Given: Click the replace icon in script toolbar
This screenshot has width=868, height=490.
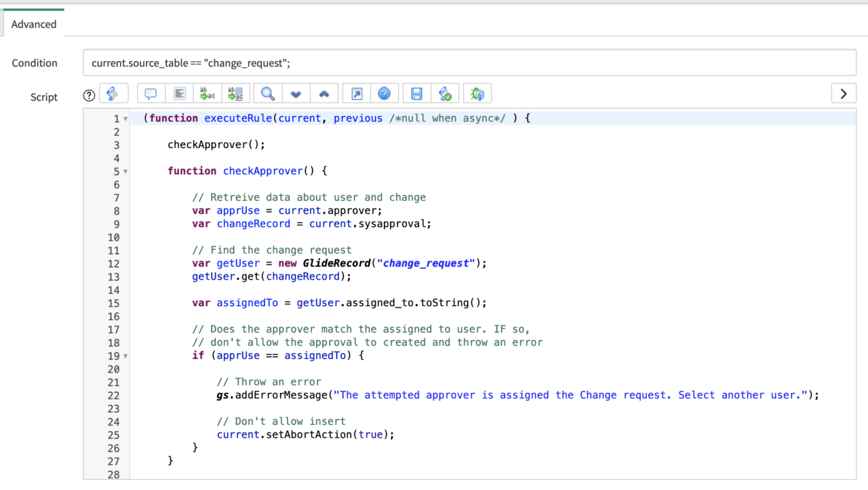Looking at the screenshot, I should pos(208,94).
